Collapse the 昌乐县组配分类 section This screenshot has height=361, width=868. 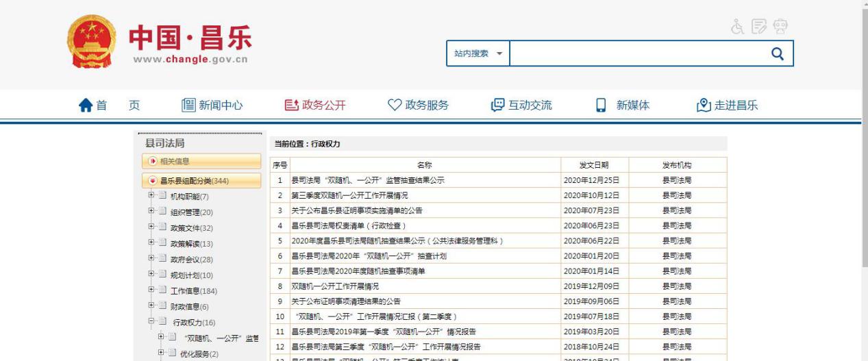pos(152,181)
